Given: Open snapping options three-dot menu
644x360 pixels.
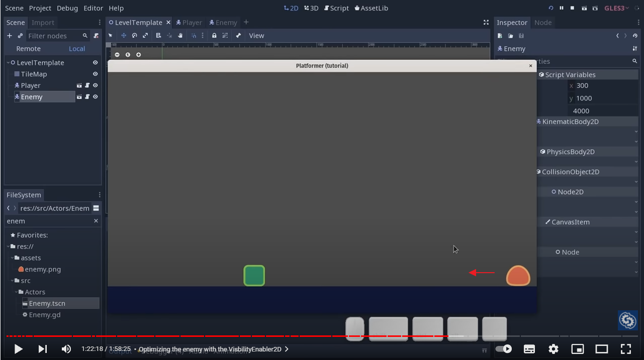Looking at the screenshot, I should pyautogui.click(x=203, y=36).
